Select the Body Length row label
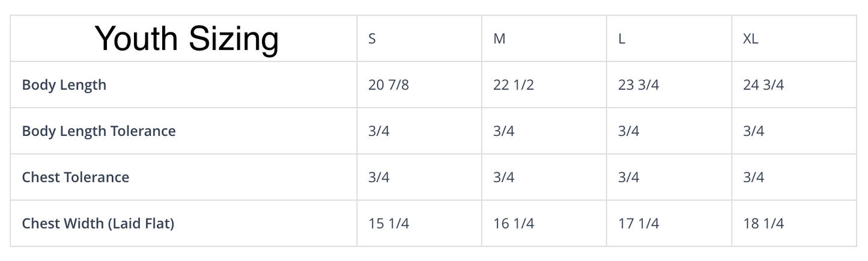Viewport: 868px width, 261px height. (x=64, y=85)
